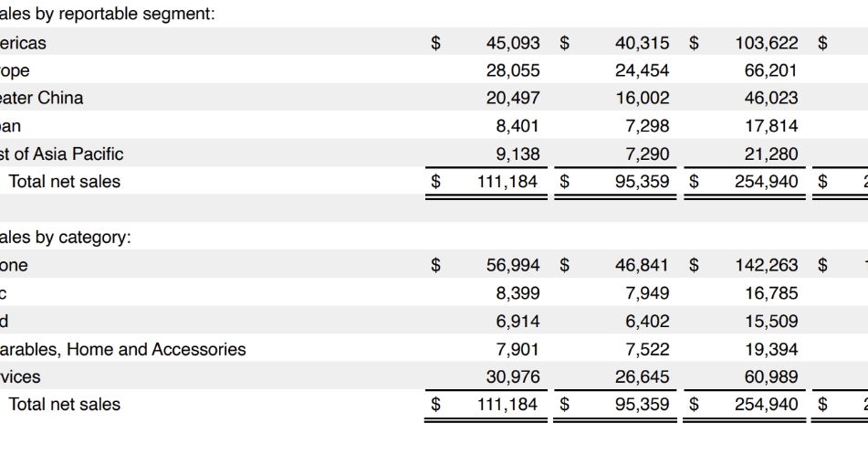Click the 7,290 value in the Asia Pacific row

pos(647,154)
